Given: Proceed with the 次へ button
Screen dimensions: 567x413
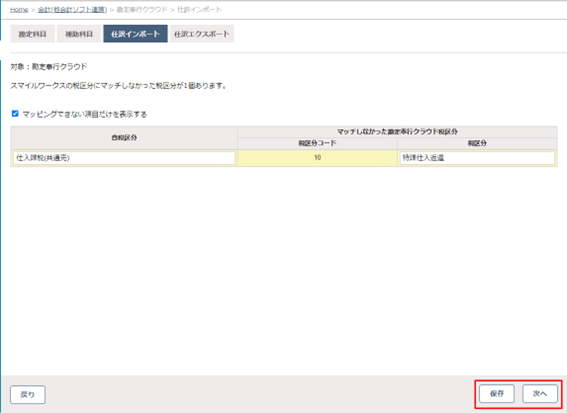Looking at the screenshot, I should tap(540, 393).
